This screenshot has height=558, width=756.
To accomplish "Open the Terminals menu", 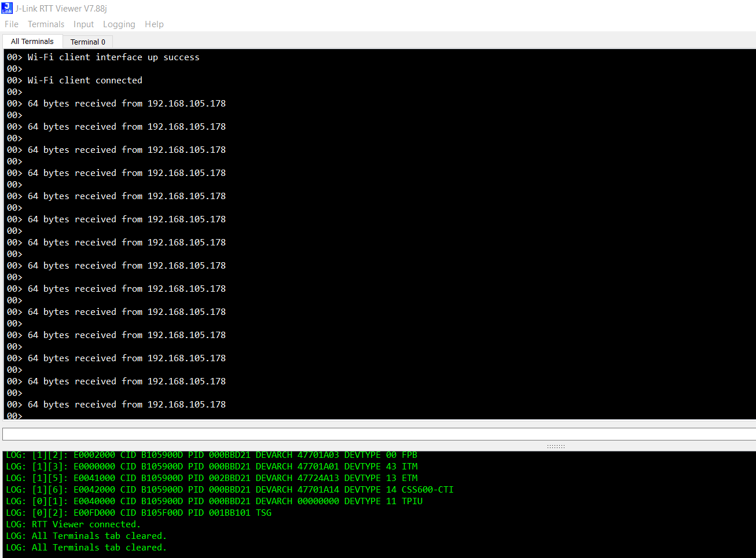I will [46, 24].
